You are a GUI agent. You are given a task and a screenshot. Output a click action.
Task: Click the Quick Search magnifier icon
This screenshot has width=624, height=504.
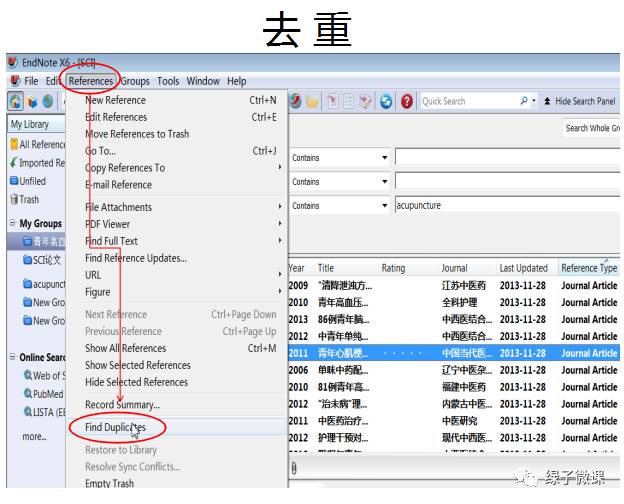pos(524,101)
